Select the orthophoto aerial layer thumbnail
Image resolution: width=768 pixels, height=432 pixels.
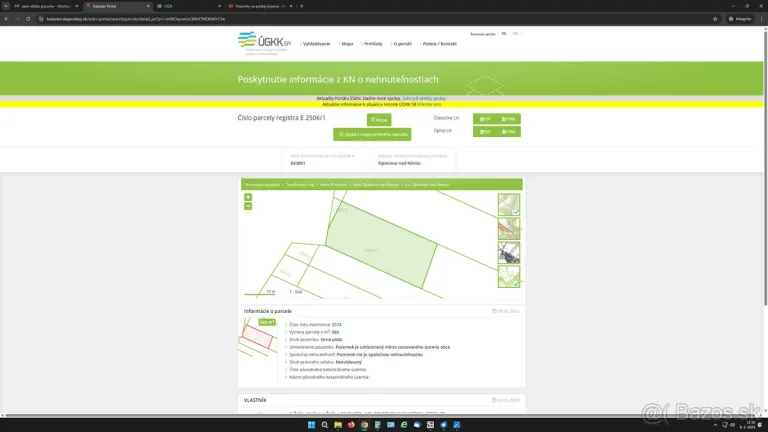[x=509, y=253]
